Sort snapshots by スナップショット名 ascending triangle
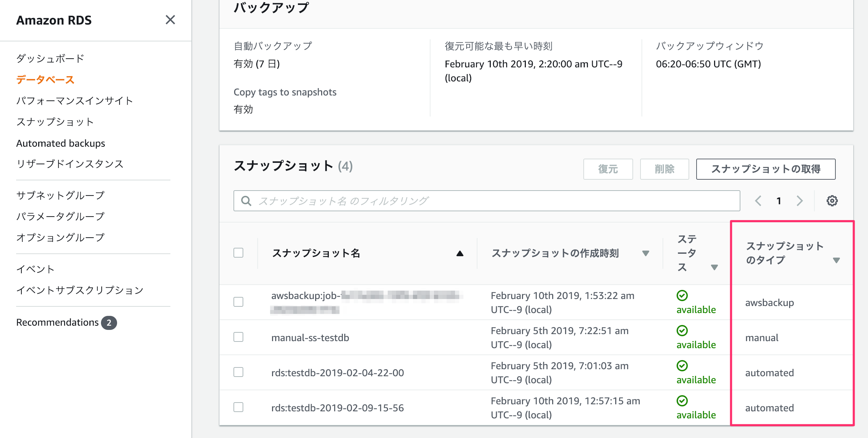Image resolution: width=868 pixels, height=438 pixels. (460, 253)
